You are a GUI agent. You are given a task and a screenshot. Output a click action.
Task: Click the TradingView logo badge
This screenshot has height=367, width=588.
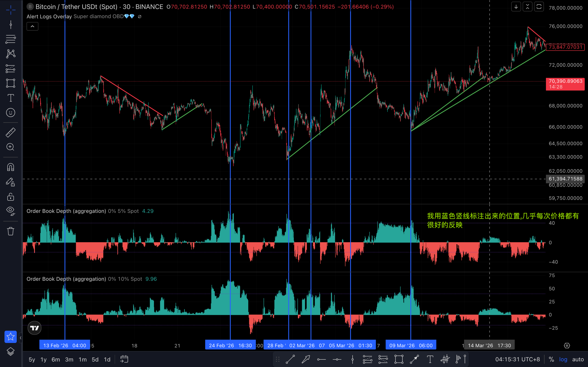pyautogui.click(x=34, y=328)
